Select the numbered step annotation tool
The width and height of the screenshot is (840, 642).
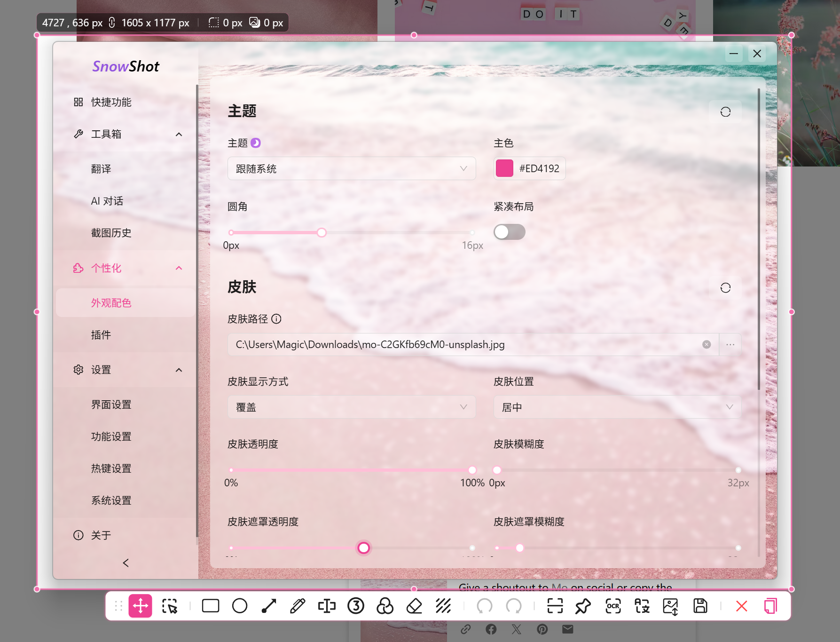pyautogui.click(x=356, y=606)
